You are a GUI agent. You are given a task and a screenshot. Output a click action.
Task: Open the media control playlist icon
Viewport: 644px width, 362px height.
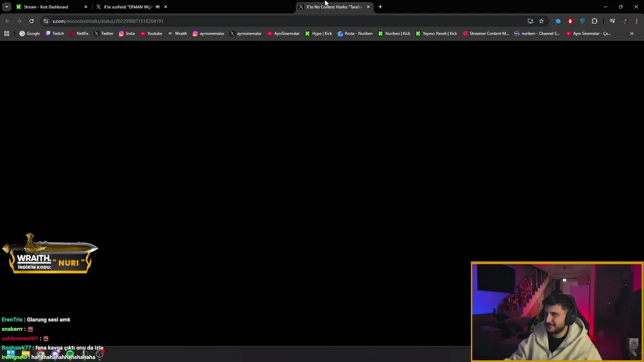[612, 21]
